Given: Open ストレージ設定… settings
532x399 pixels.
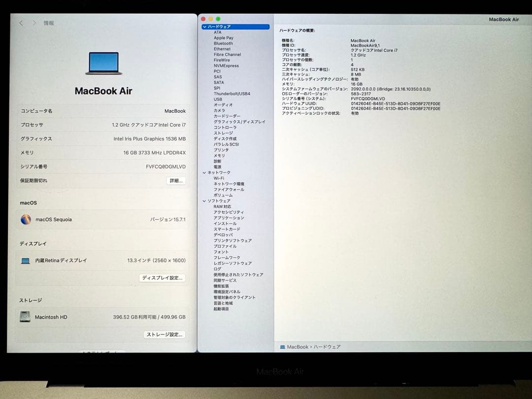Looking at the screenshot, I should pos(165,334).
